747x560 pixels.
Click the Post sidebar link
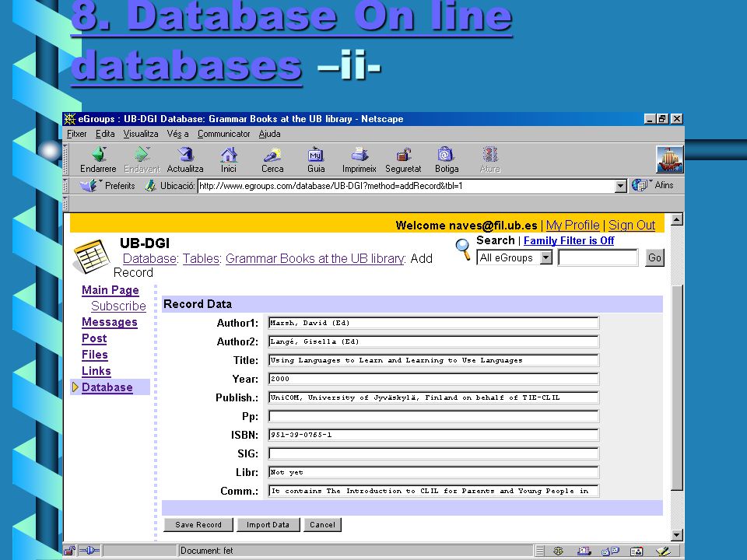[x=94, y=338]
